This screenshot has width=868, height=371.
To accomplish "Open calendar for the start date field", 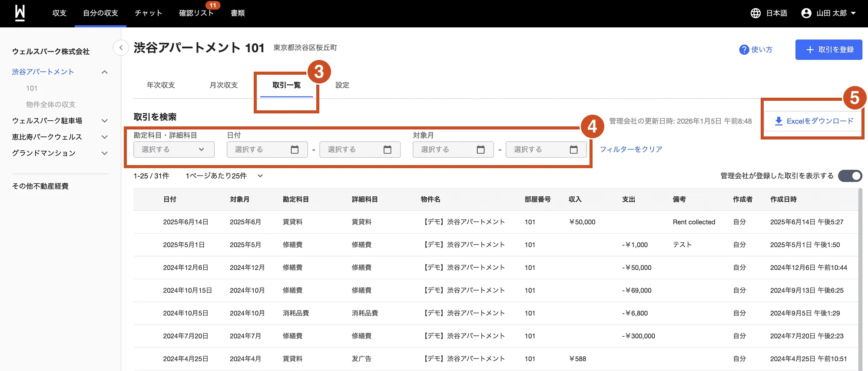I will click(295, 149).
